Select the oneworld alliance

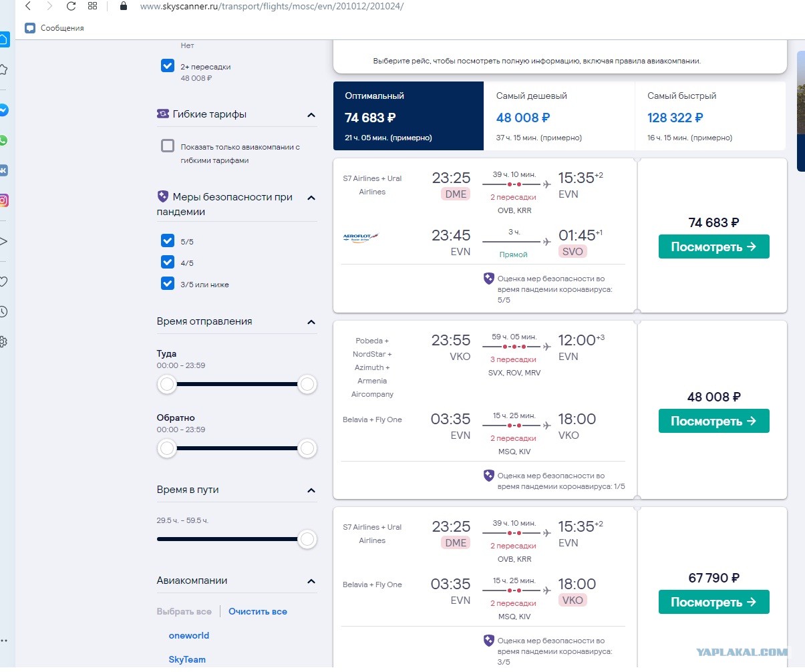tap(189, 635)
